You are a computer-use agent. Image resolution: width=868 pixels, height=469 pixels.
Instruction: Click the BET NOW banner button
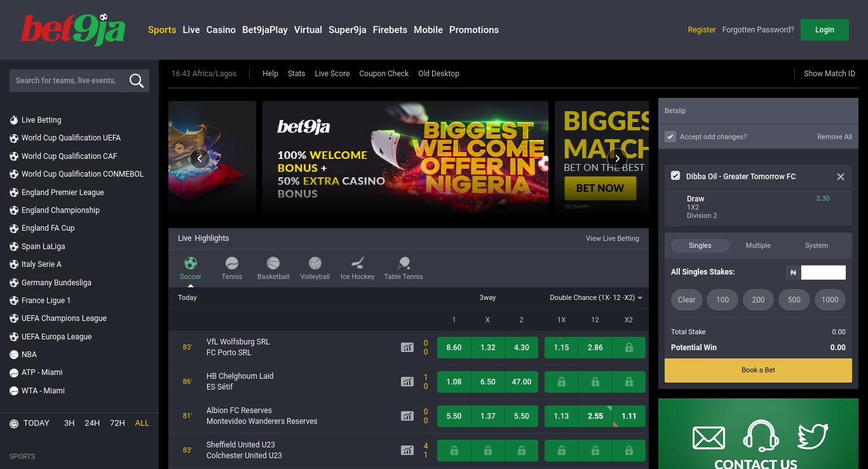(600, 188)
